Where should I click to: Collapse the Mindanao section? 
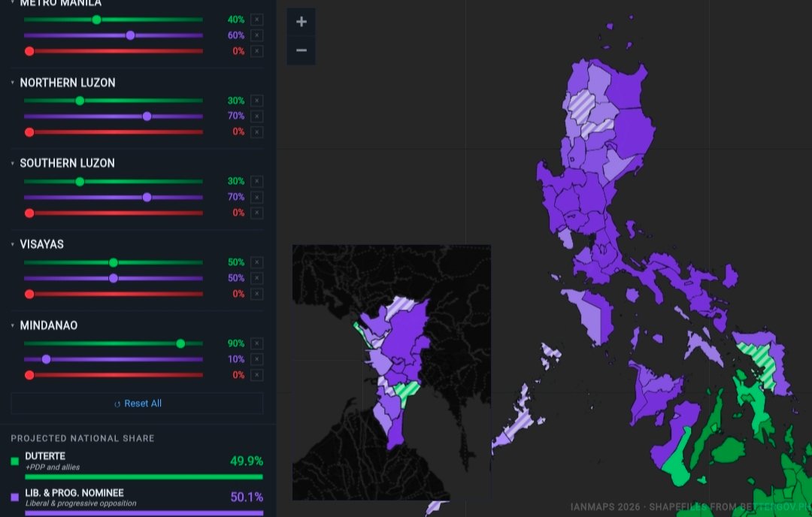click(x=13, y=325)
